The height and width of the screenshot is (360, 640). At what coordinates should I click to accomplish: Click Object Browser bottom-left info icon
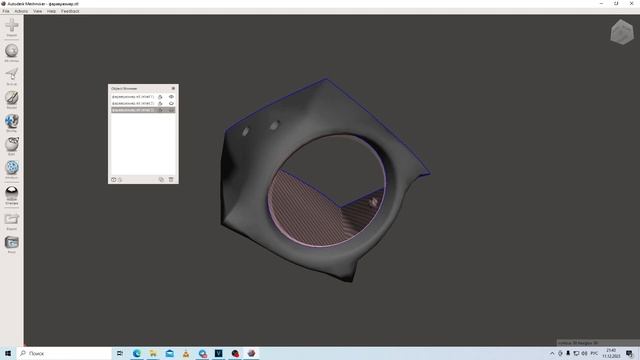114,180
